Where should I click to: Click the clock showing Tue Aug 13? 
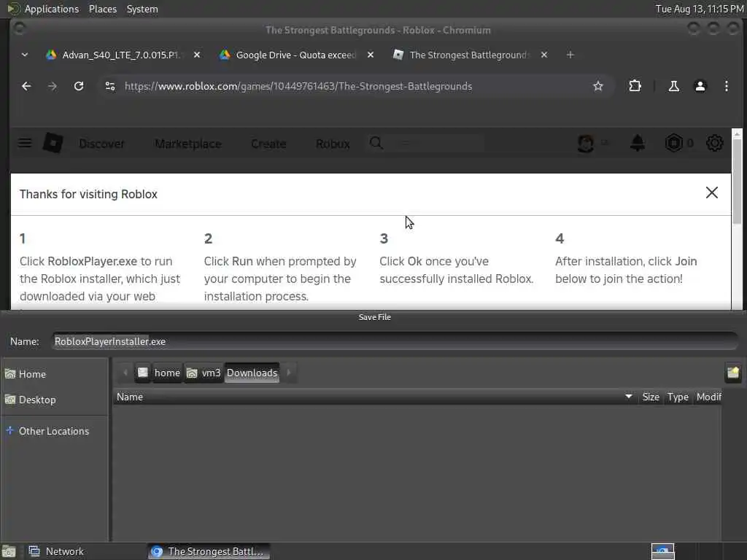(x=700, y=9)
